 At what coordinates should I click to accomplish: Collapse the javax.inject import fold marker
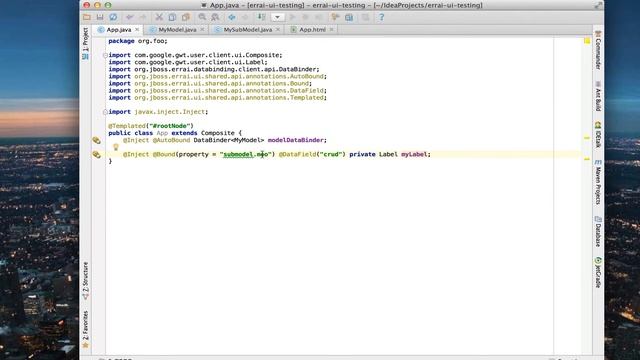pos(105,112)
